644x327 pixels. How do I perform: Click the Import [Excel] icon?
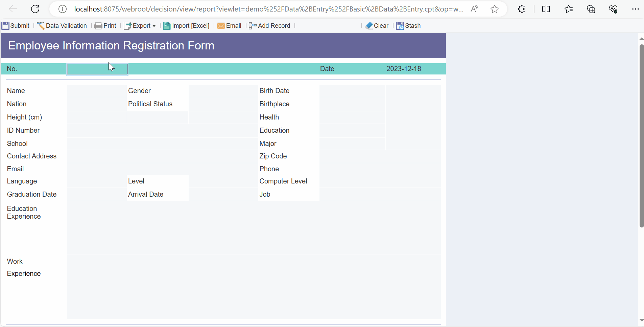(167, 25)
